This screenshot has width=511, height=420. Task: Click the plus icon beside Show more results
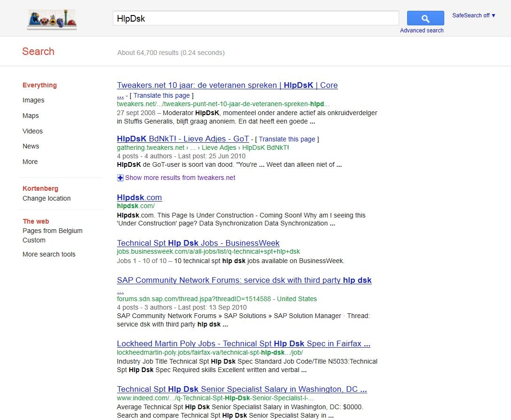click(120, 178)
